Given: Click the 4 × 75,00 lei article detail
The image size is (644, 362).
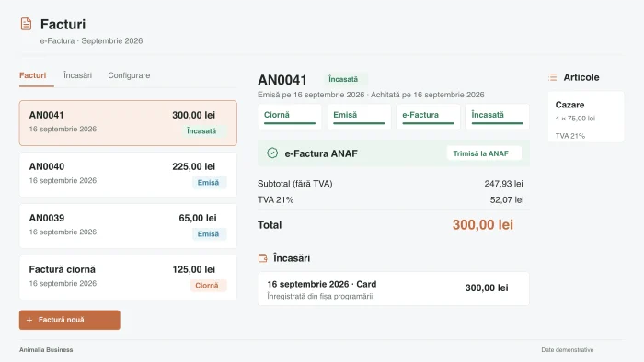Looking at the screenshot, I should click(x=575, y=119).
